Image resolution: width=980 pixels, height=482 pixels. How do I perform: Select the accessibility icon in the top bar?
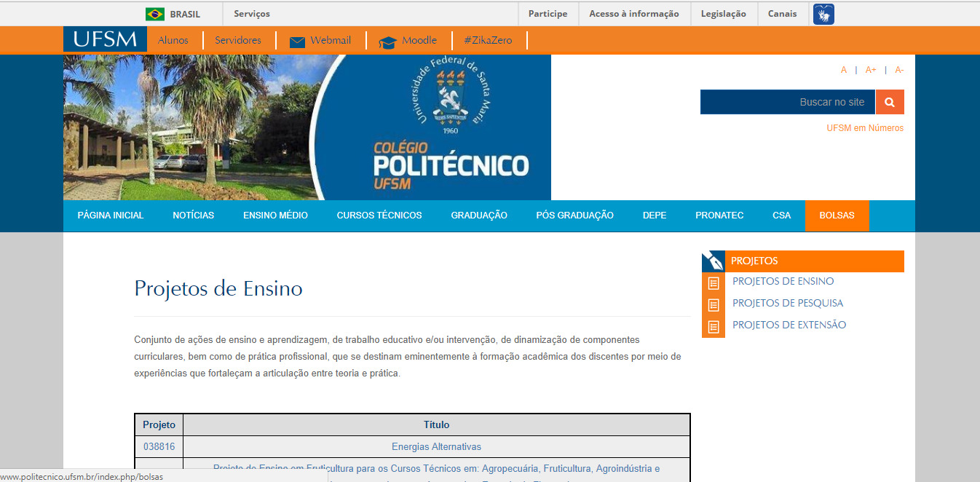[x=823, y=14]
